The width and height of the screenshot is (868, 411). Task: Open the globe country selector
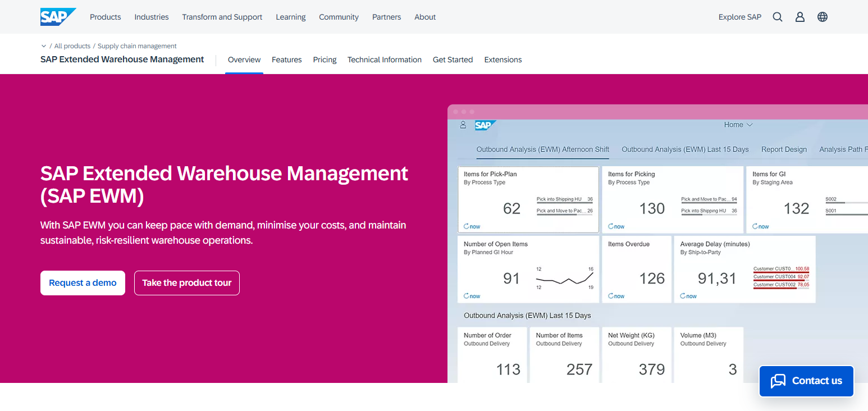pos(823,17)
